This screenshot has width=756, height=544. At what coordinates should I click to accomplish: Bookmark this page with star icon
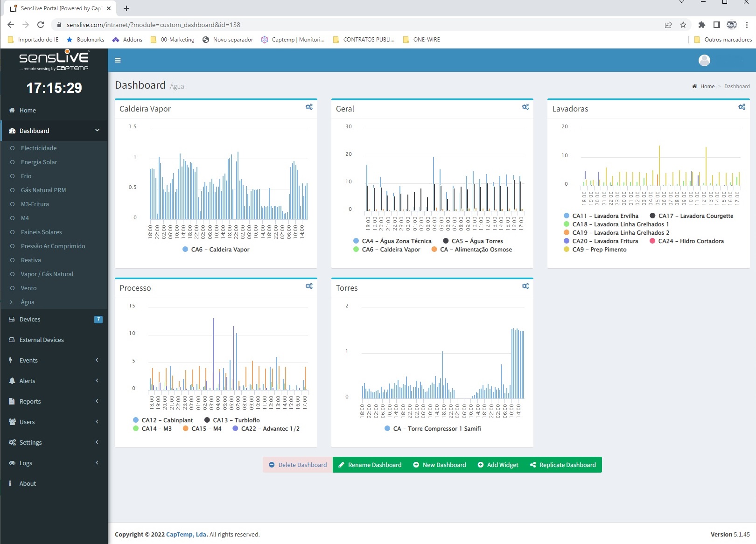pyautogui.click(x=683, y=25)
